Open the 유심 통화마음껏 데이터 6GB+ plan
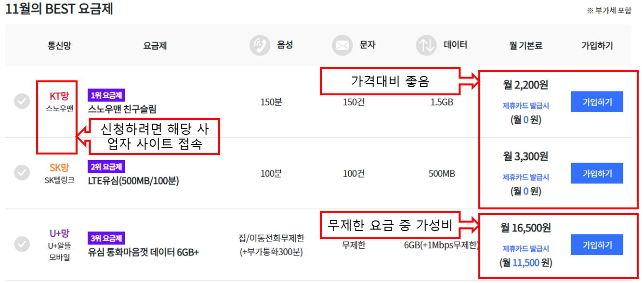The height and width of the screenshot is (283, 644). (144, 252)
